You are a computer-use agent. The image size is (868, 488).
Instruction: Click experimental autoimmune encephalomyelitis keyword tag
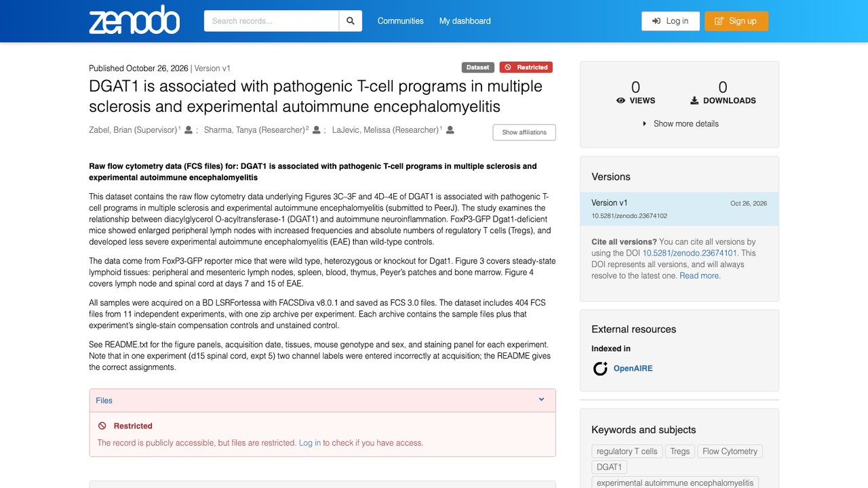675,483
